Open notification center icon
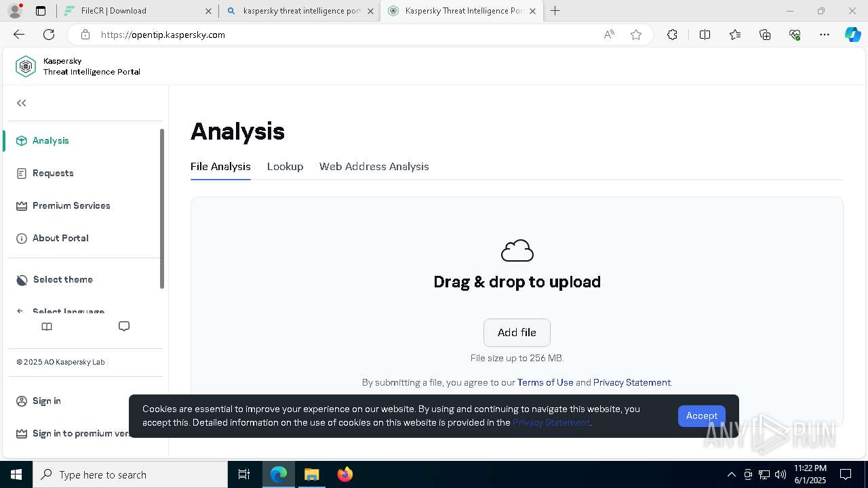This screenshot has width=868, height=488. [x=846, y=474]
